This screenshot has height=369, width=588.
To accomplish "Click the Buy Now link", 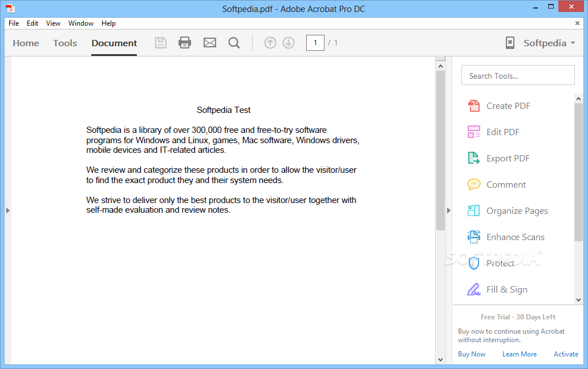I will 472,354.
